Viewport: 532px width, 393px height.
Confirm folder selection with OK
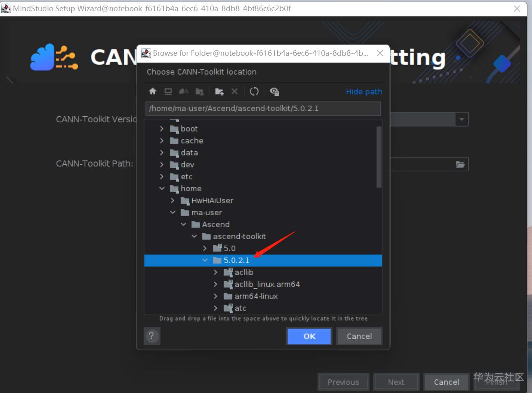[309, 336]
